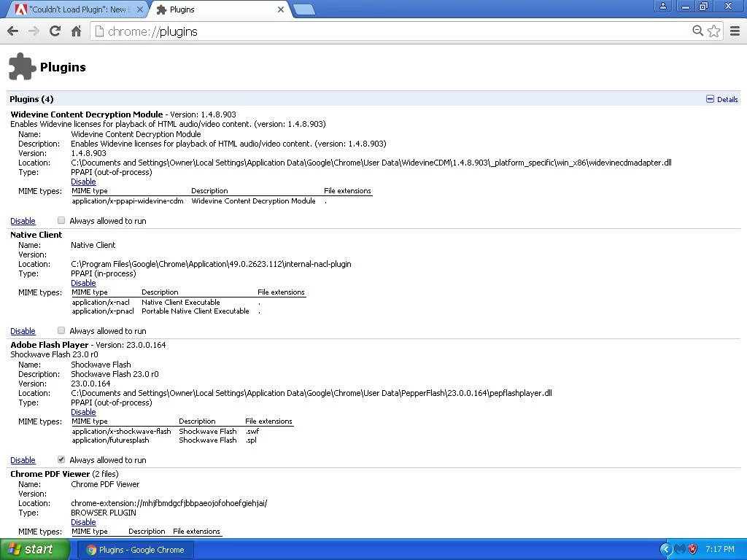Click Disable link under Widevine Type row

point(83,182)
